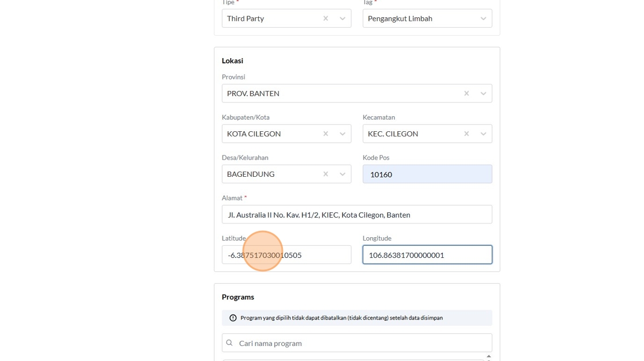Clear the BAGENDUNG desa selection
Viewport: 644px width, 361px height.
(325, 174)
